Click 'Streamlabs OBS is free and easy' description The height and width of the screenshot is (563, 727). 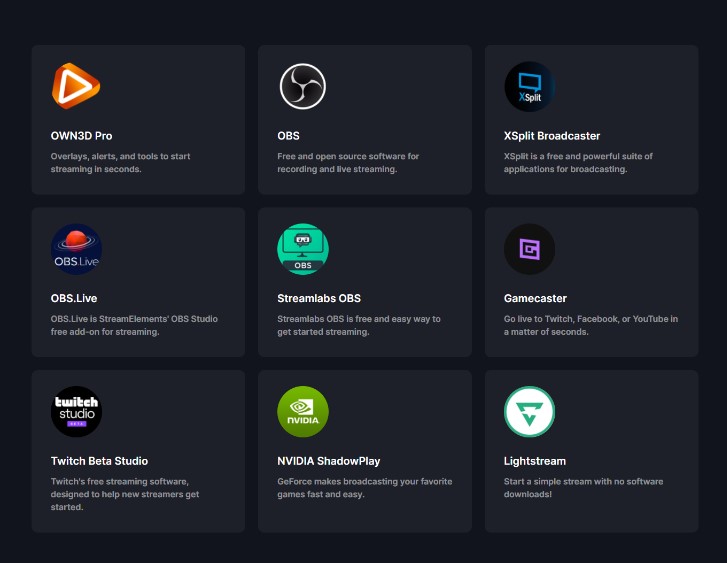click(359, 326)
